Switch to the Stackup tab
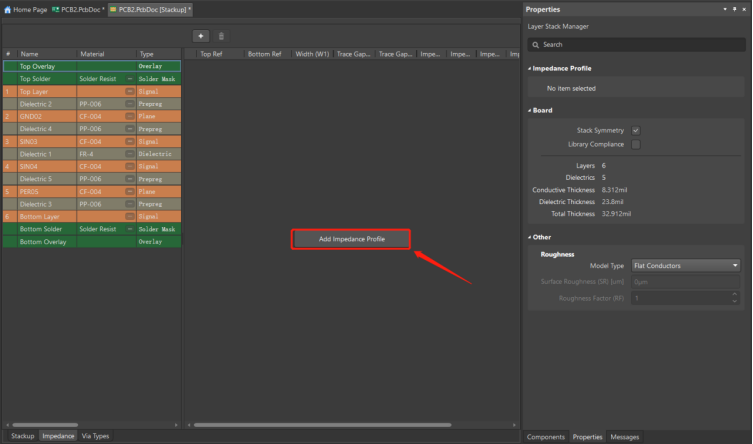The image size is (753, 444). pyautogui.click(x=22, y=436)
